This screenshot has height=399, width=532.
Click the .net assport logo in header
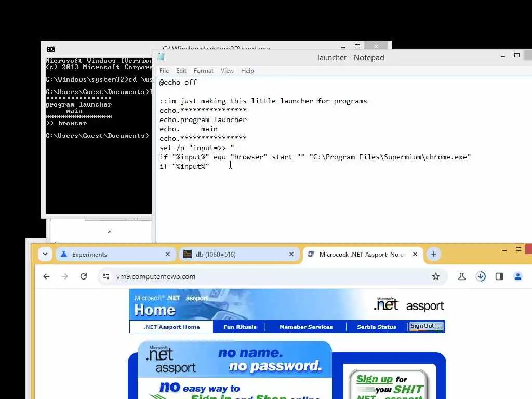[408, 304]
